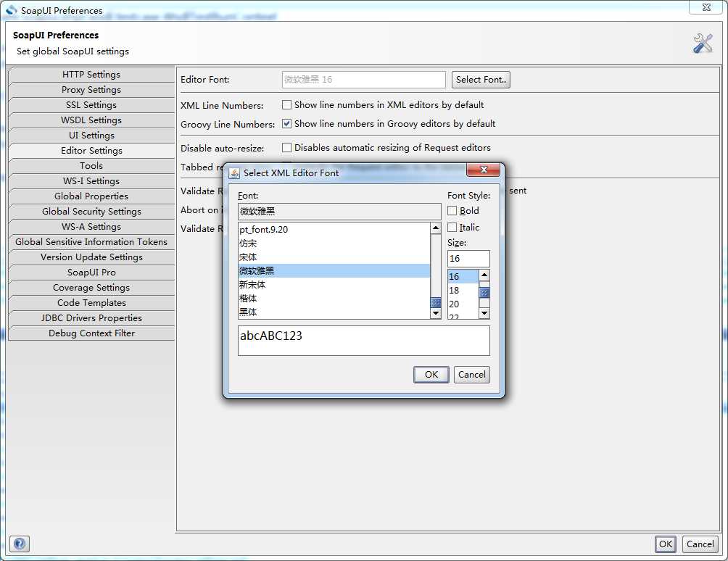Open Global Security Settings tab
This screenshot has width=728, height=561.
pyautogui.click(x=91, y=212)
